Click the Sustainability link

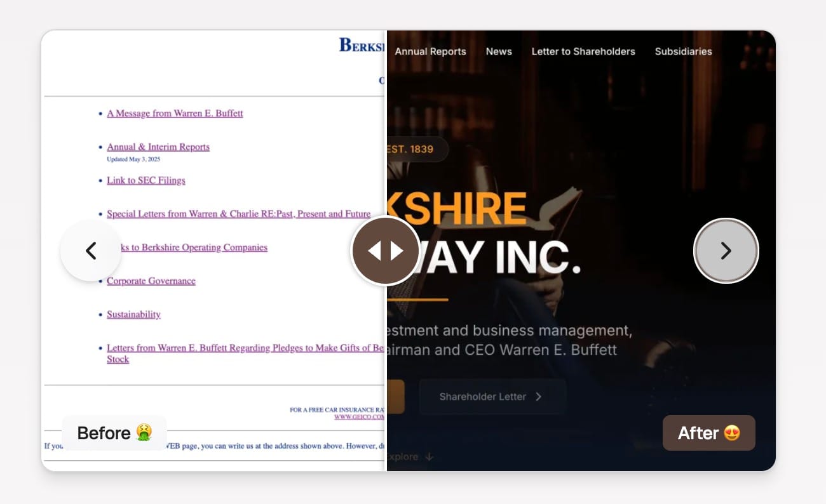(133, 315)
